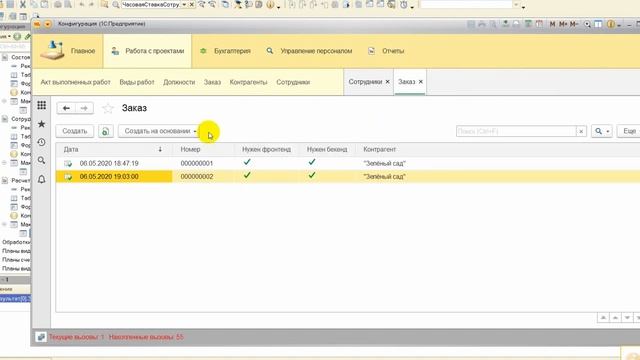The height and width of the screenshot is (360, 640).
Task: Open Favorites from the left sidebar star
Action: coord(41,124)
